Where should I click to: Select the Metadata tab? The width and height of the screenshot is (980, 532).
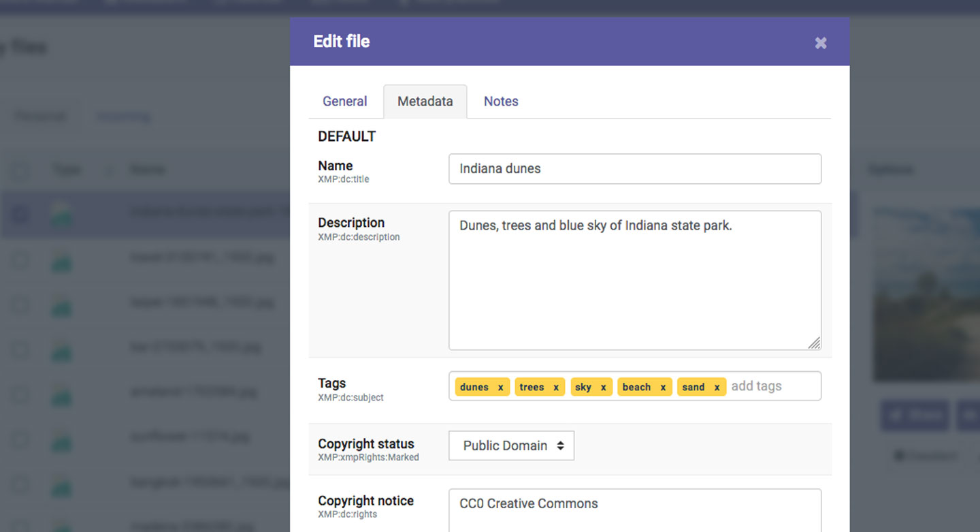tap(425, 101)
